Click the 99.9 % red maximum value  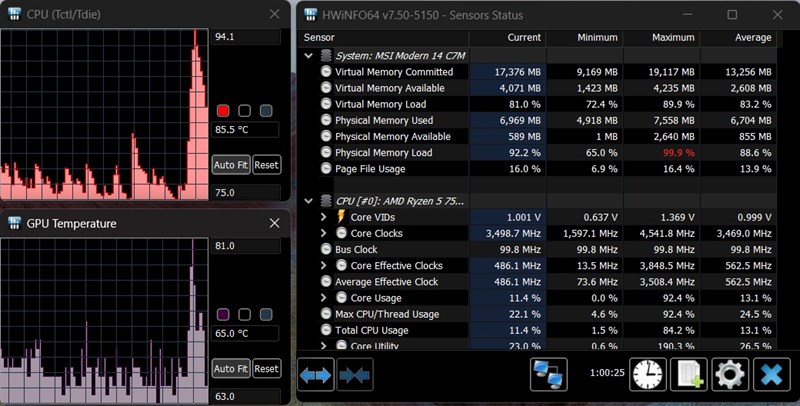[x=679, y=153]
